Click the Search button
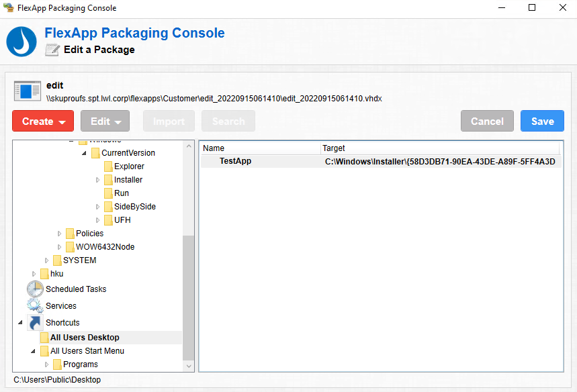577x392 pixels. (228, 121)
